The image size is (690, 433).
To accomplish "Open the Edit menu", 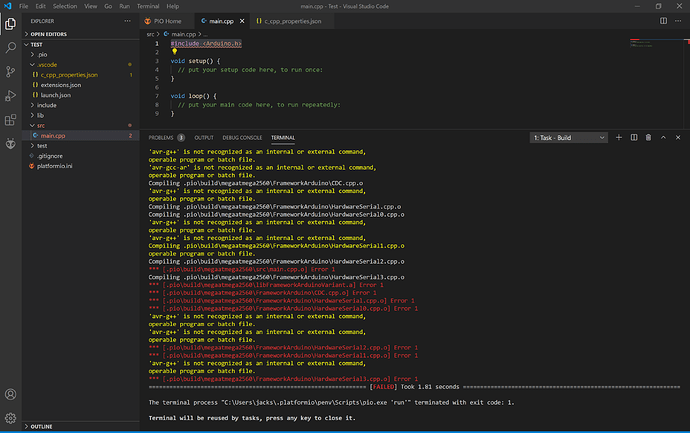I will [x=40, y=6].
